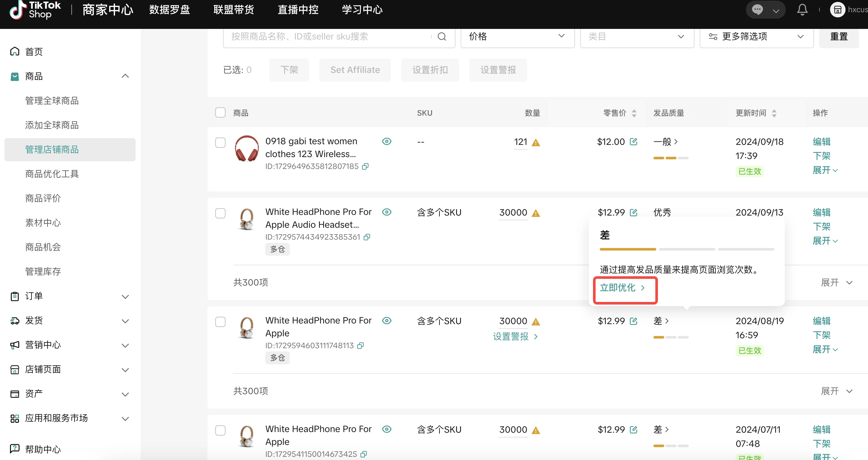Check the select-all checkbox in table header
Screen dimensions: 868x460
[220, 112]
